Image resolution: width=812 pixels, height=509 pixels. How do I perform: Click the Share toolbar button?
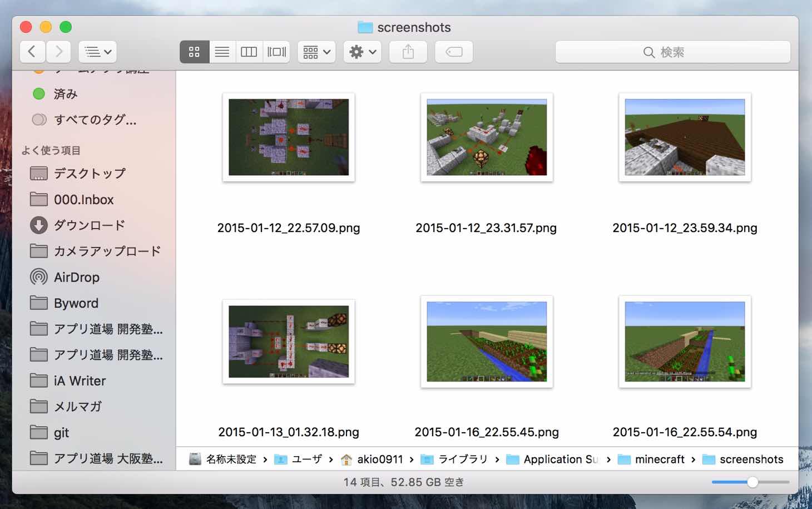coord(408,52)
